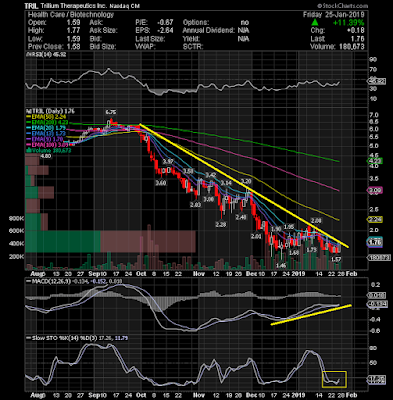Image resolution: width=393 pixels, height=400 pixels.
Task: Click the yellow MACD trendline
Action: pos(311,314)
